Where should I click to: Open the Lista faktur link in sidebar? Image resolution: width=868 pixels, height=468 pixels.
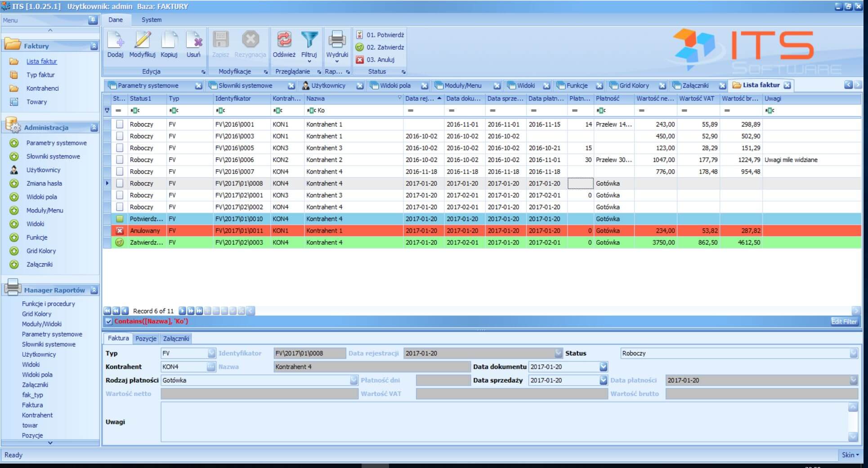pyautogui.click(x=41, y=61)
